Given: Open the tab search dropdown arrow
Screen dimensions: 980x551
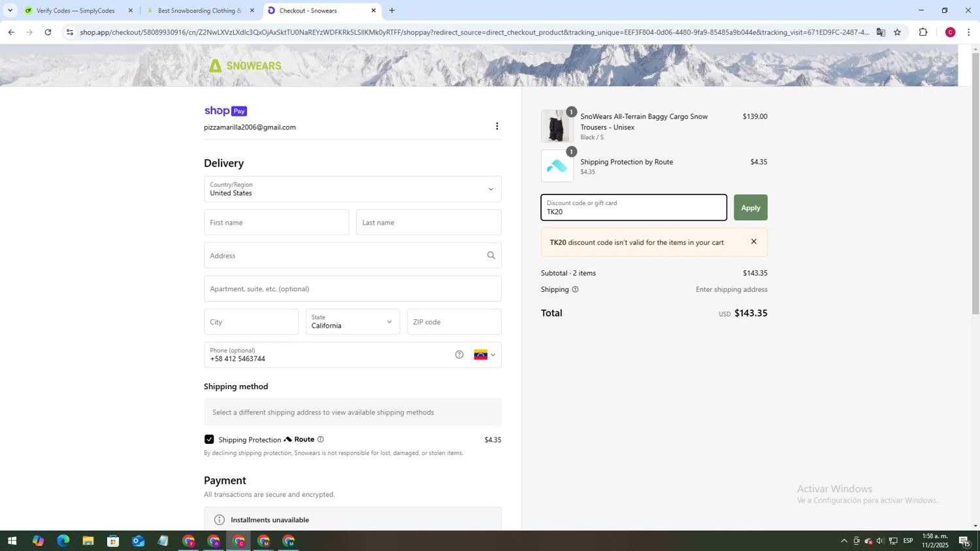Looking at the screenshot, I should click(10, 10).
